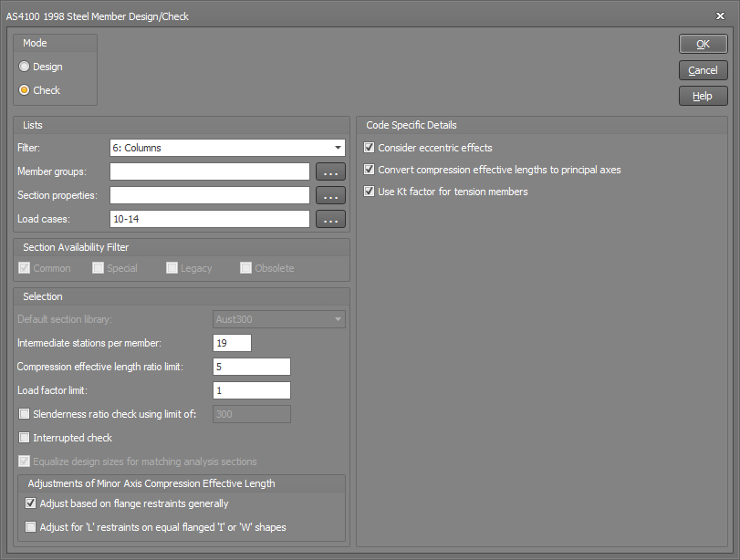Click the Intermediate stations per member field
This screenshot has height=560, width=740.
point(232,343)
